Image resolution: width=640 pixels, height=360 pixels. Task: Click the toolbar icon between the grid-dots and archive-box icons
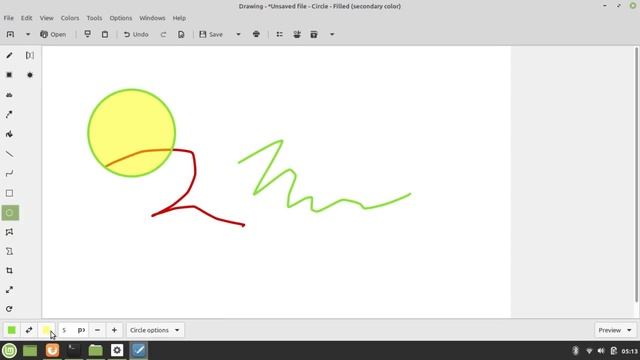pos(297,34)
